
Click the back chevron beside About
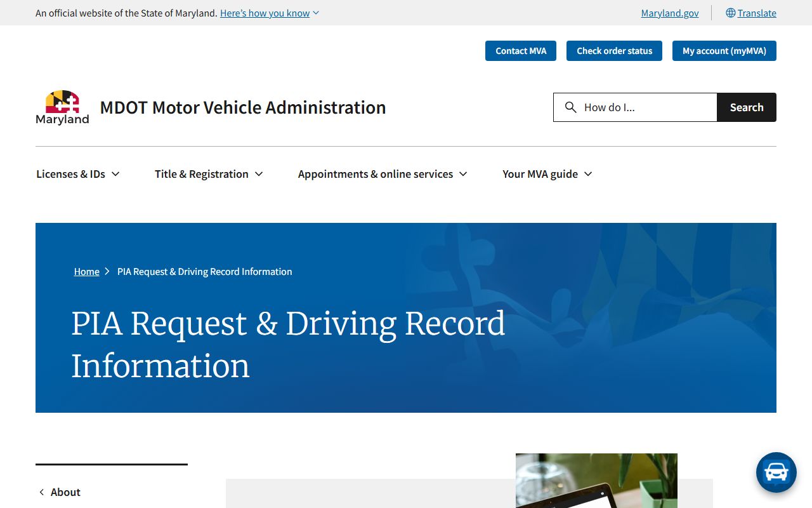tap(42, 492)
